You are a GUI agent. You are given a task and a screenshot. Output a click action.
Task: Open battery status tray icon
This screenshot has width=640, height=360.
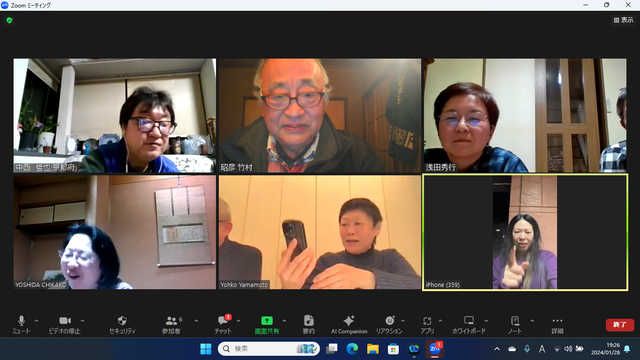click(579, 349)
